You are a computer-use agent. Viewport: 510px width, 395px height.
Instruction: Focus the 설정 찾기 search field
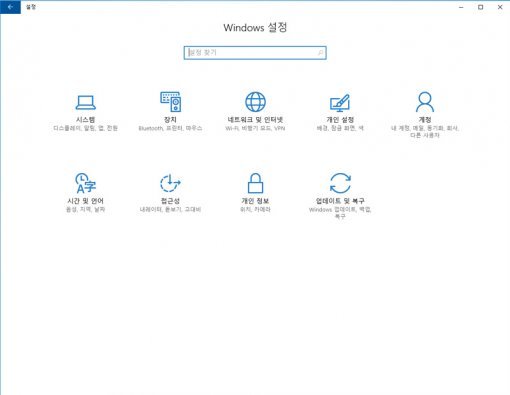[x=255, y=53]
